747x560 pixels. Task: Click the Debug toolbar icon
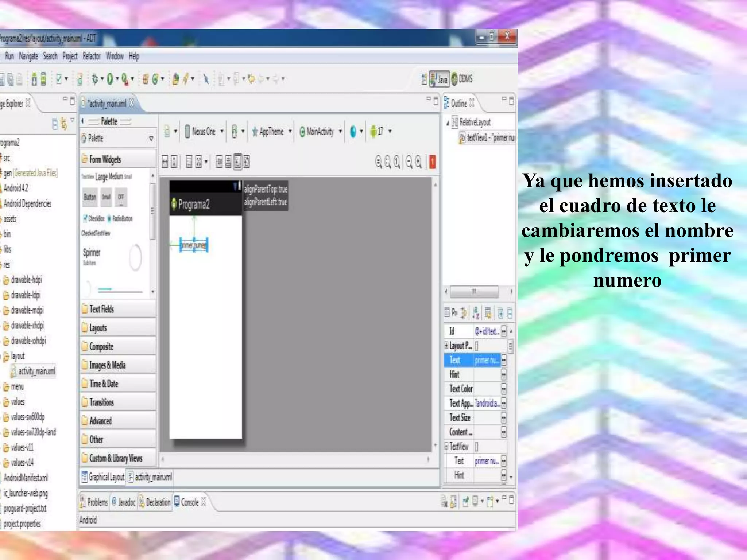(95, 79)
